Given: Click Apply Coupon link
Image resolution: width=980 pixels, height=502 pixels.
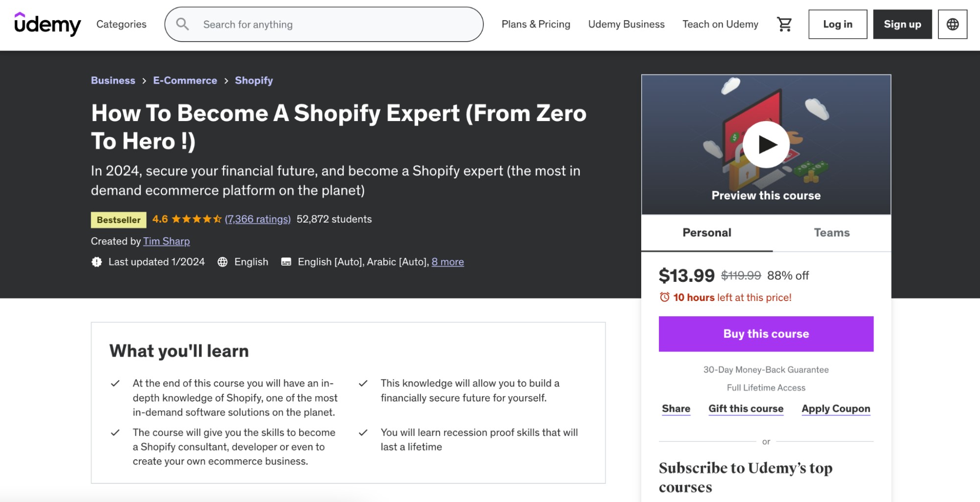Looking at the screenshot, I should (836, 409).
